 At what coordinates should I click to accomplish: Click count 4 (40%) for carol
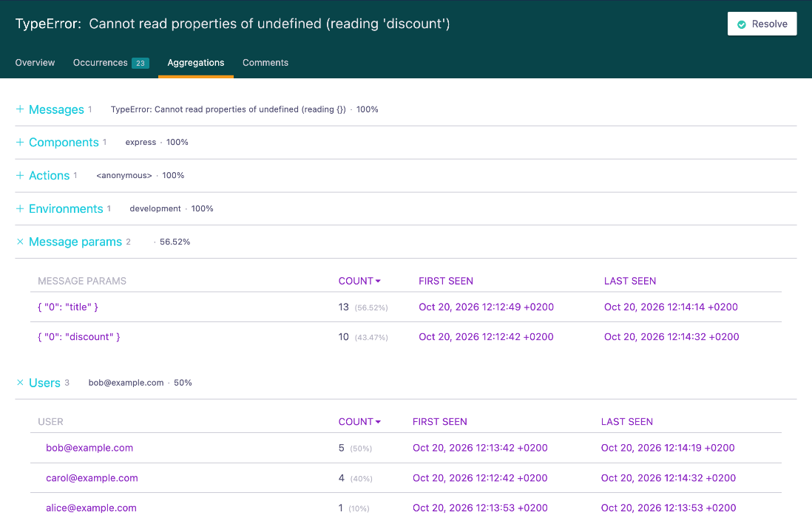(x=355, y=478)
